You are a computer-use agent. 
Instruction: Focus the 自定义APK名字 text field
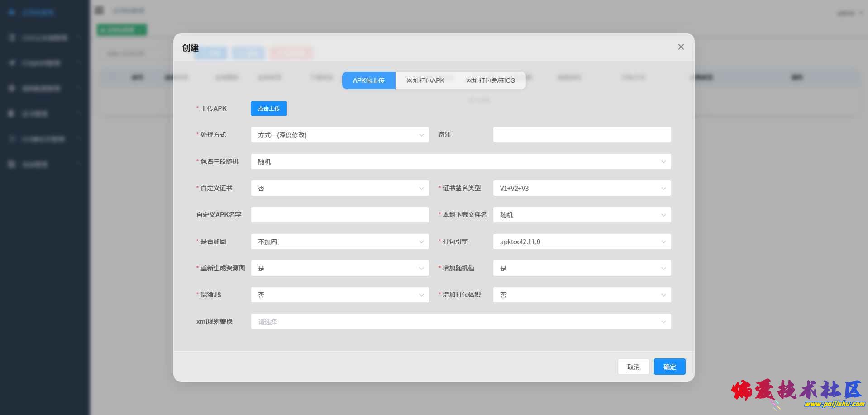click(339, 215)
